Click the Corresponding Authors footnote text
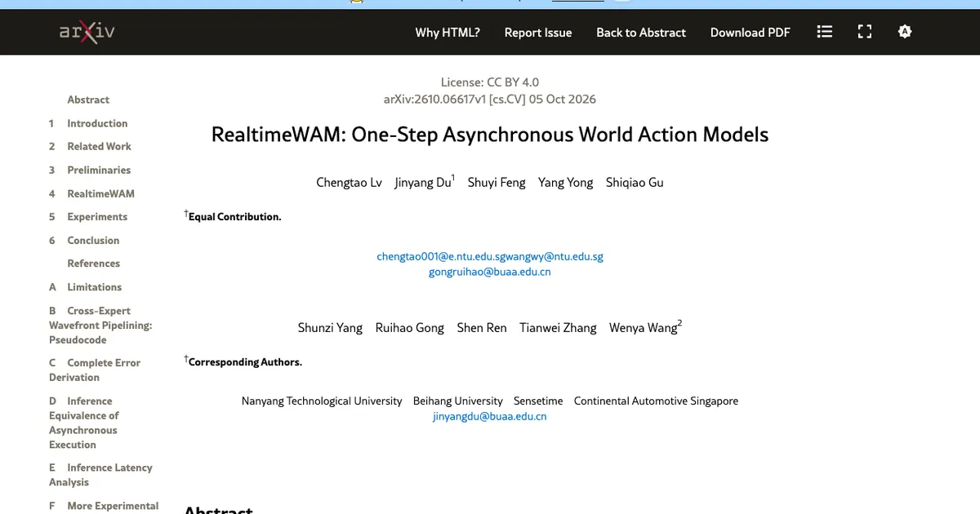The height and width of the screenshot is (514, 980). (245, 362)
